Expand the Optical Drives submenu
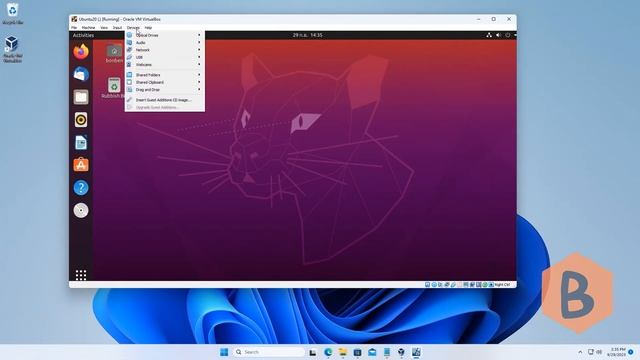This screenshot has width=640, height=360. (165, 36)
